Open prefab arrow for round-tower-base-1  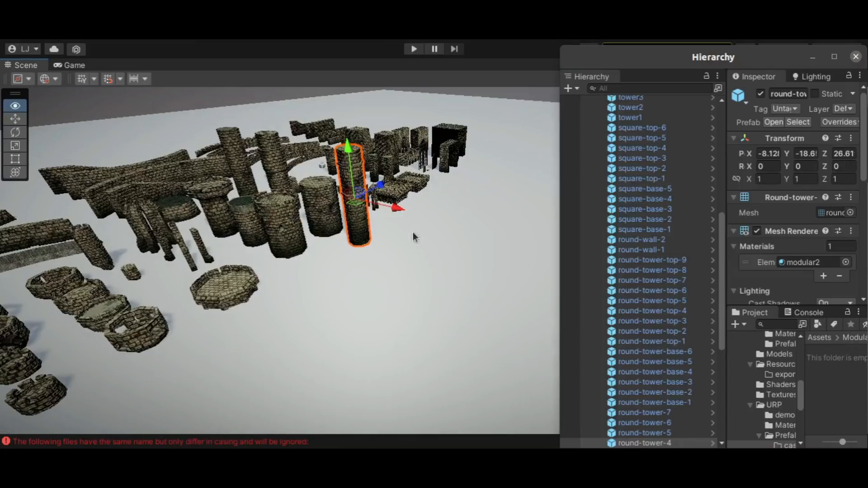[712, 402]
